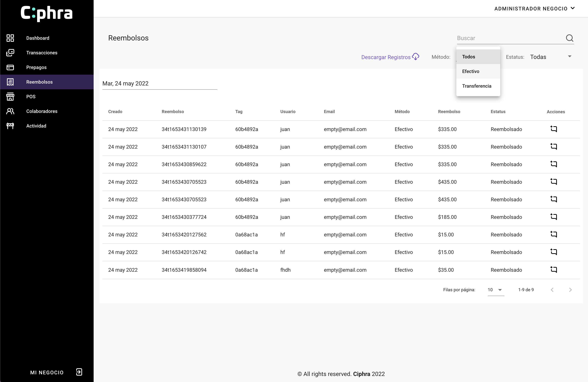Screen dimensions: 588x382
Task: Choose Transferencia from the method options
Action: click(477, 86)
